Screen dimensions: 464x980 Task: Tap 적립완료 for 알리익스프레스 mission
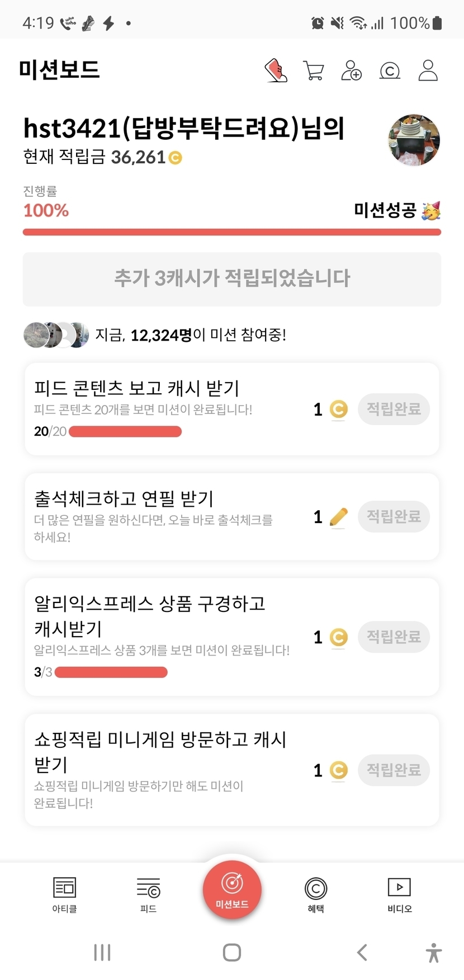[x=394, y=637]
